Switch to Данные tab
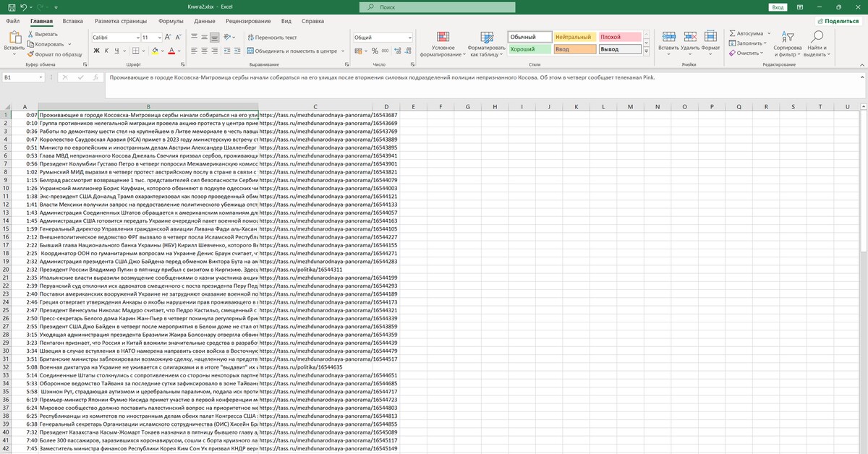Screen dimensions: 868x454 (x=205, y=21)
